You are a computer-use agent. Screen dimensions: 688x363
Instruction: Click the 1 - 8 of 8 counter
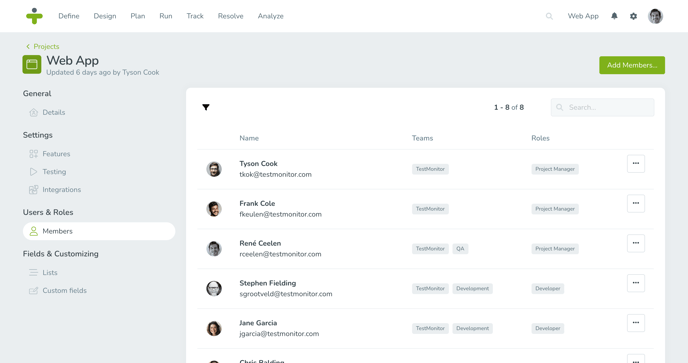click(x=509, y=108)
